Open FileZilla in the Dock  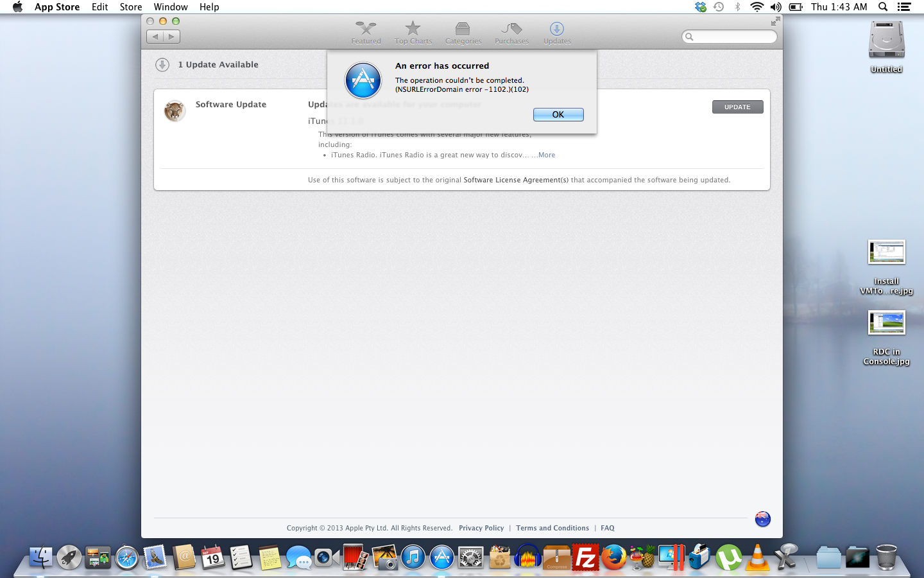pos(585,557)
